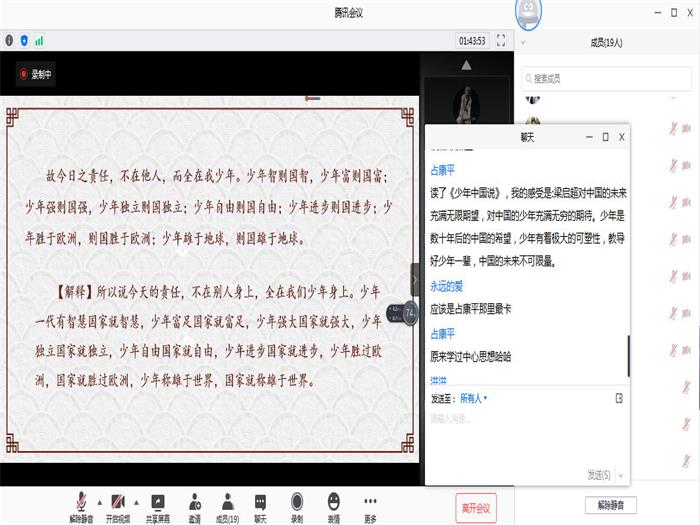
Task: Open video options arrow beside camera
Action: (136, 503)
